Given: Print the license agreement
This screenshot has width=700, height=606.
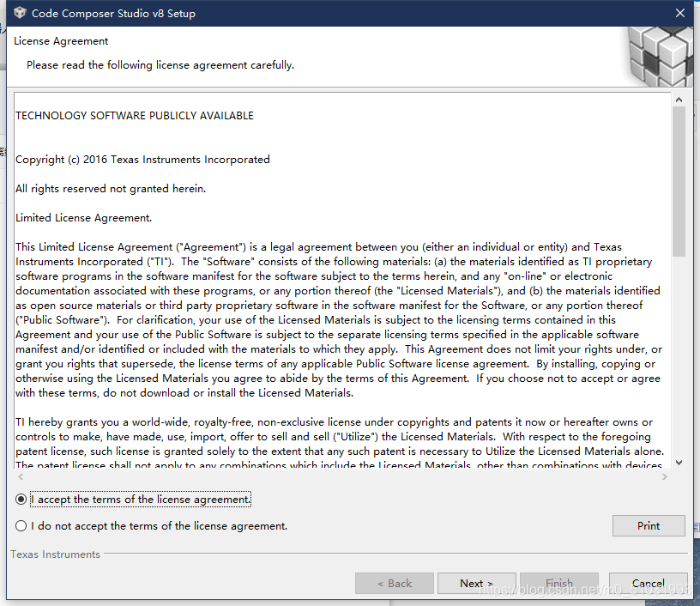Looking at the screenshot, I should pyautogui.click(x=649, y=525).
